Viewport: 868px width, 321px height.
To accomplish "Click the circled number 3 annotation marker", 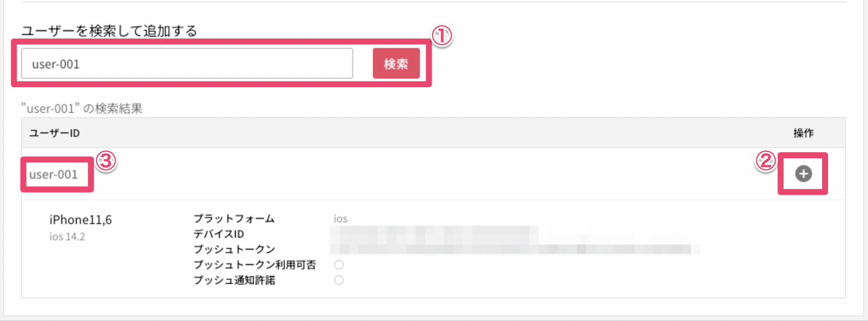I will click(x=106, y=161).
